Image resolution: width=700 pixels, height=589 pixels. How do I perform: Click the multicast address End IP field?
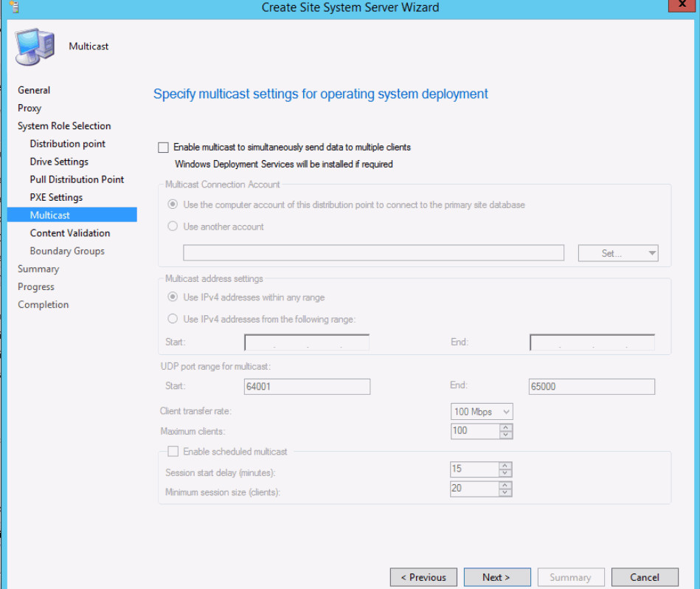[x=592, y=342]
